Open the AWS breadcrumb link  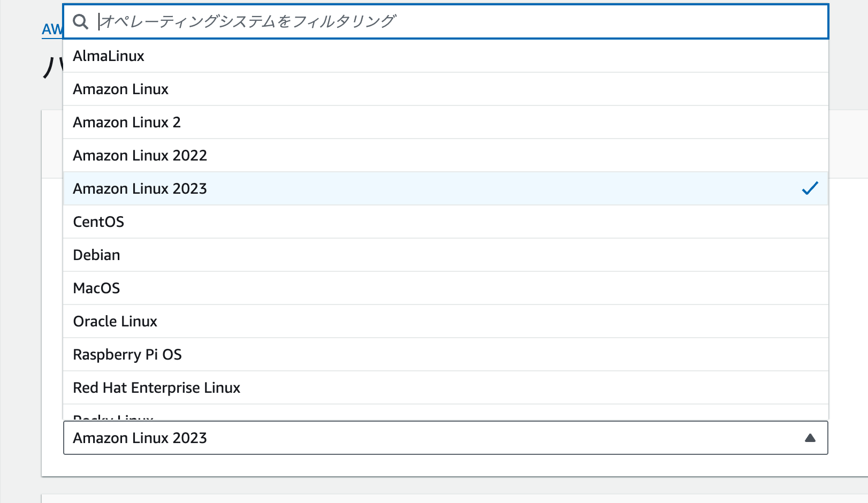tap(52, 29)
